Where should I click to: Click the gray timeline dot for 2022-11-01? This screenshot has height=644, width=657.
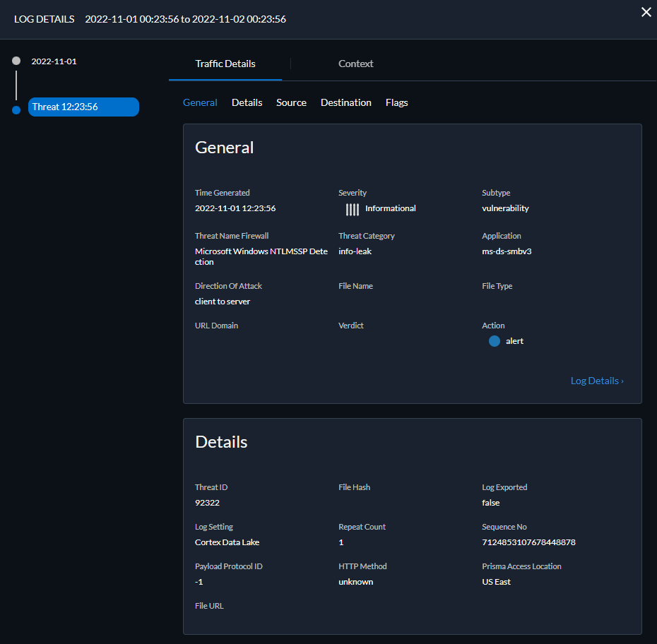pyautogui.click(x=16, y=61)
